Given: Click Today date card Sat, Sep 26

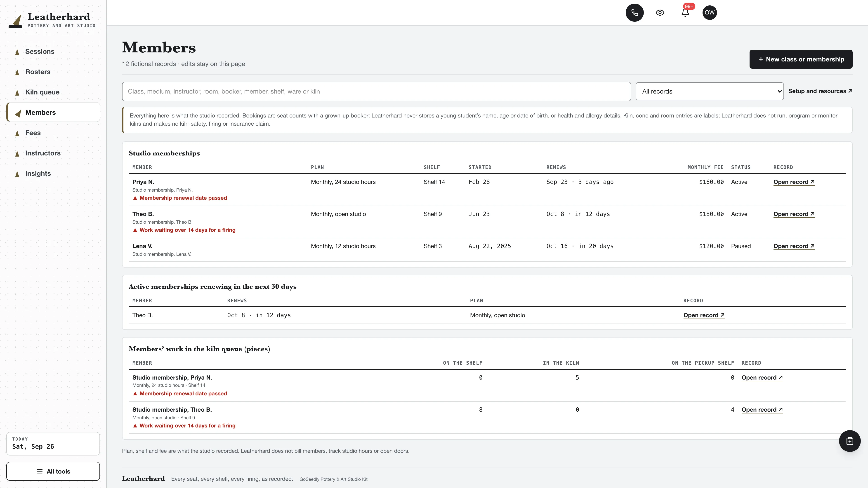Looking at the screenshot, I should (x=53, y=443).
